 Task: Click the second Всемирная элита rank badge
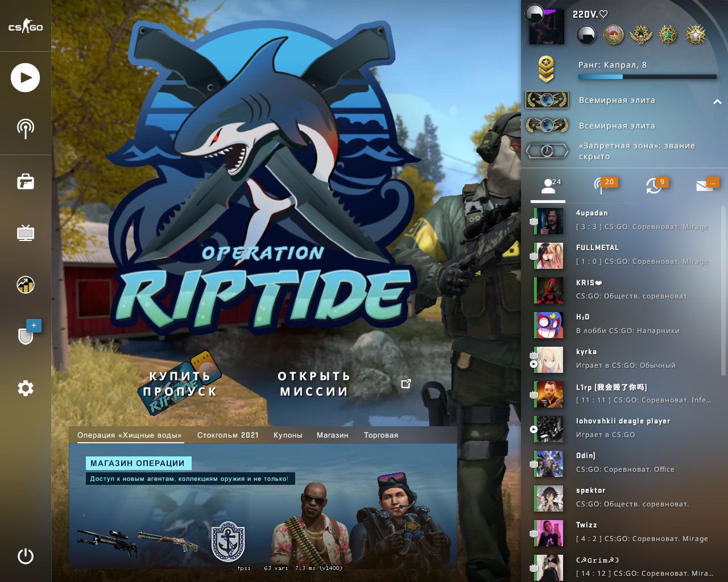(547, 125)
